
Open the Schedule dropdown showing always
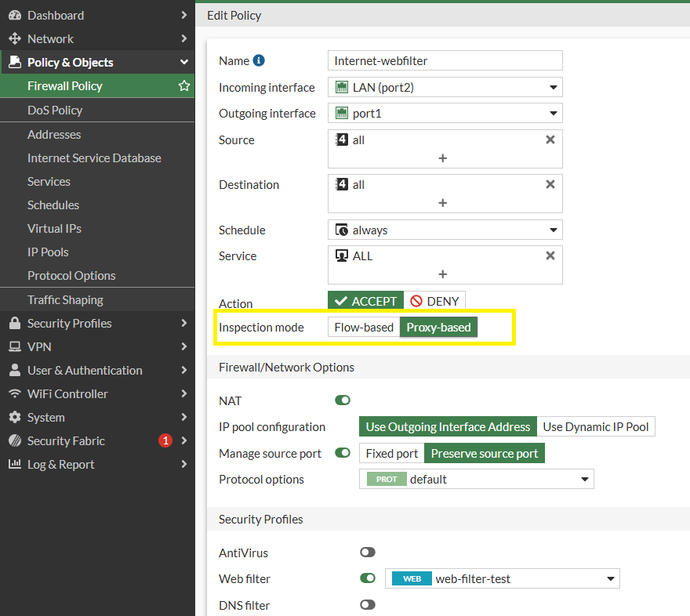(x=445, y=230)
